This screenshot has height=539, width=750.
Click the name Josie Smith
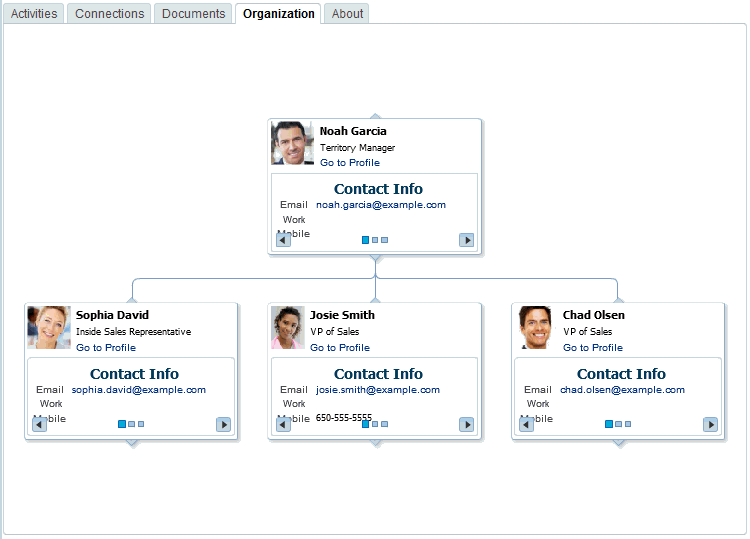(342, 315)
